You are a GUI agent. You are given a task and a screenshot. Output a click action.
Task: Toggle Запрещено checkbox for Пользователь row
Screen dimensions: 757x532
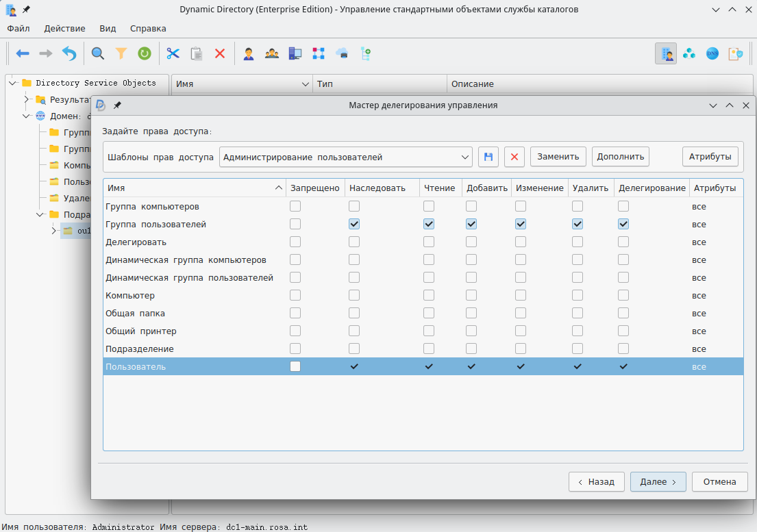click(295, 367)
